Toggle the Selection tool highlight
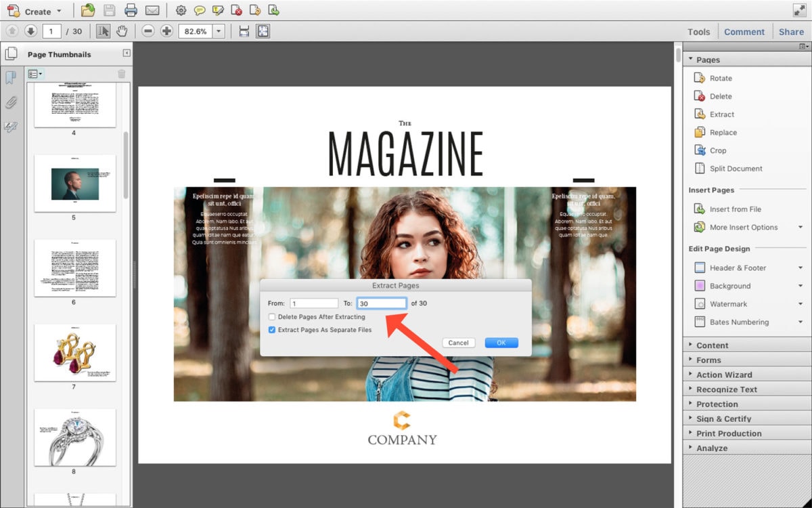The width and height of the screenshot is (812, 508). click(x=105, y=30)
